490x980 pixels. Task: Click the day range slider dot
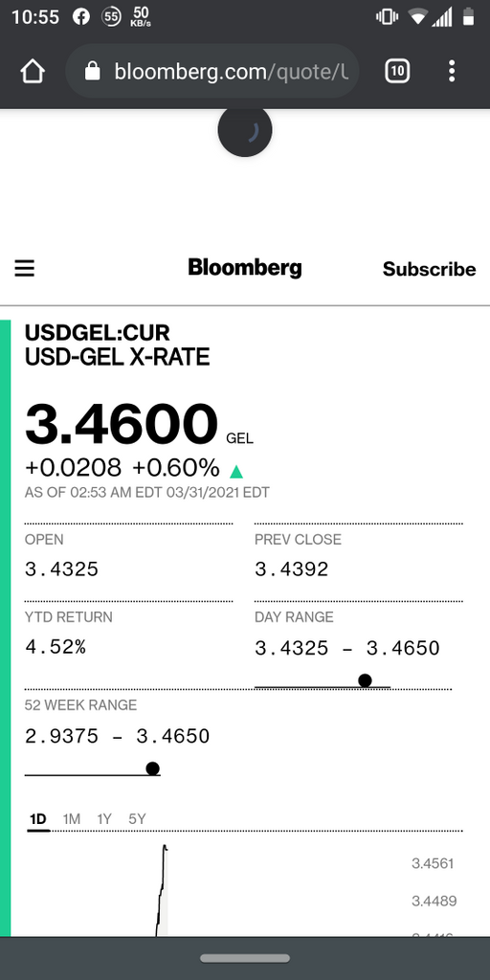tap(365, 680)
